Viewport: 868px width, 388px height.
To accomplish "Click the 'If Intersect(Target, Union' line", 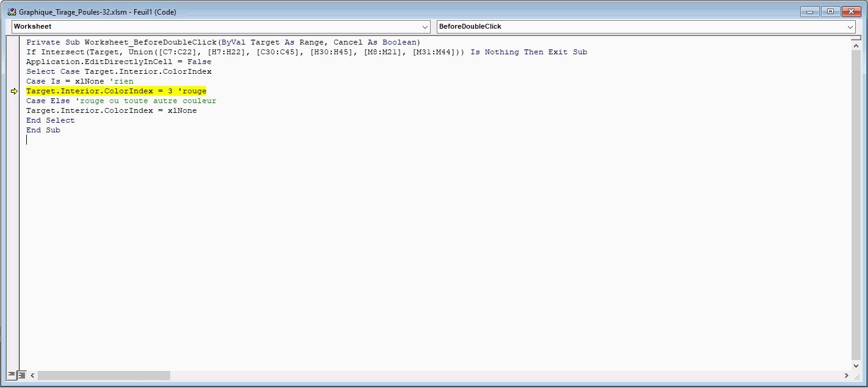I will pos(307,52).
